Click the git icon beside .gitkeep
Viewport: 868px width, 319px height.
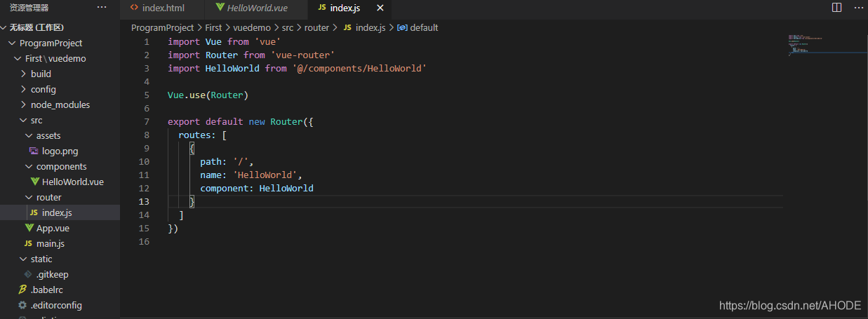[28, 274]
